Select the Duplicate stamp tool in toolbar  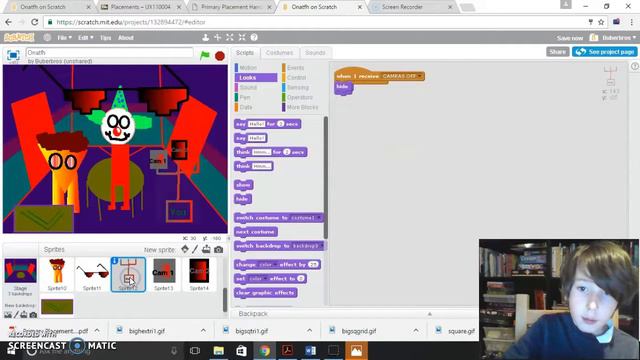pos(205,38)
